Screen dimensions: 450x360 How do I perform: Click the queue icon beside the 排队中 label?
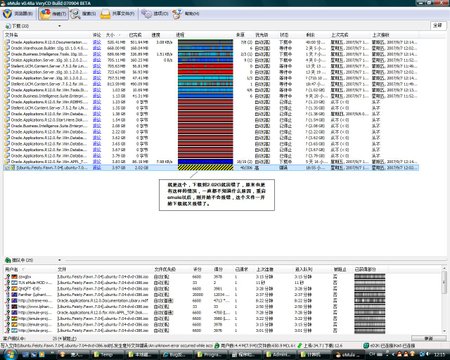(8, 260)
